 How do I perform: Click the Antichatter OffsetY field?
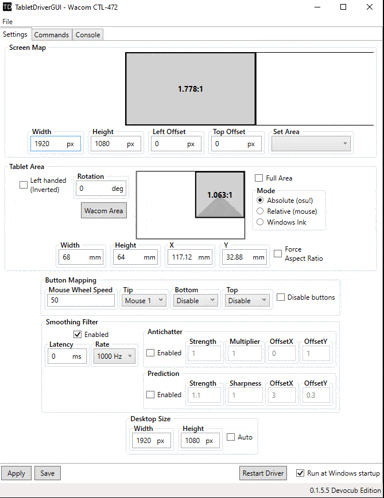click(x=316, y=353)
